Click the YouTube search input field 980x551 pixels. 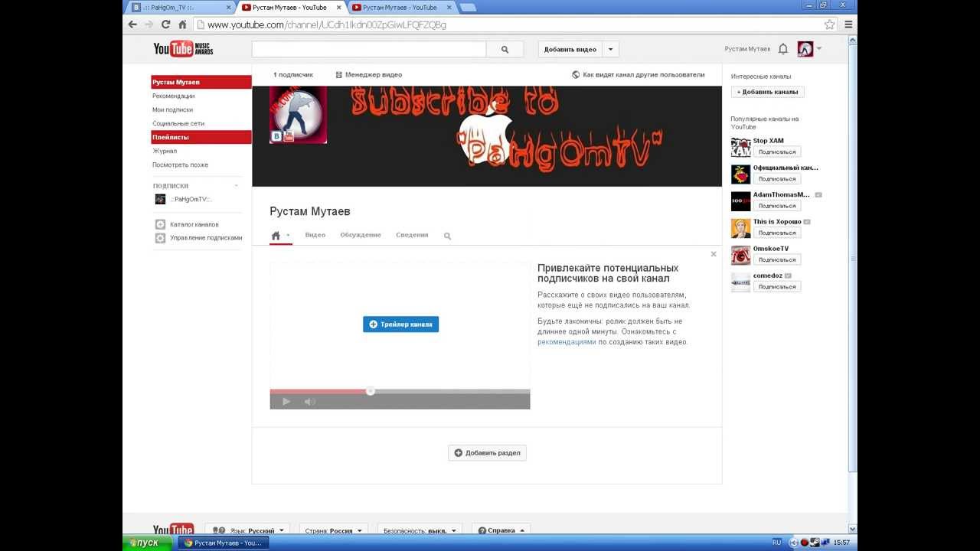click(x=369, y=49)
